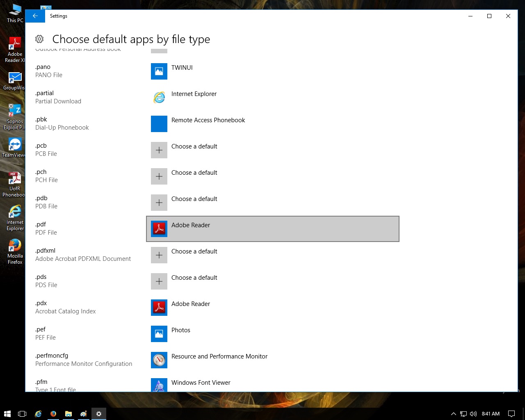Screen dimensions: 525x420
Task: Click the plus icon for .pdb
Action: (159, 203)
